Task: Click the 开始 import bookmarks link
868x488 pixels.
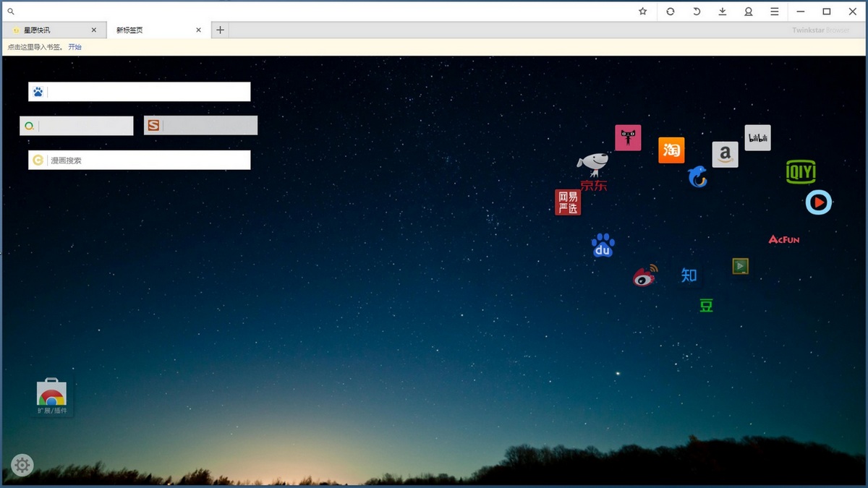Action: pyautogui.click(x=75, y=47)
